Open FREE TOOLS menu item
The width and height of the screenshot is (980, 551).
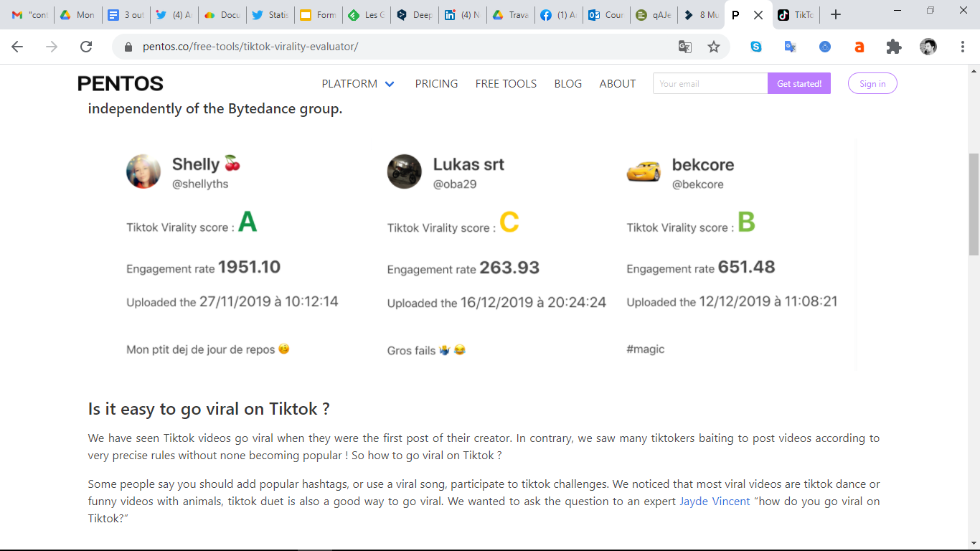(x=506, y=84)
